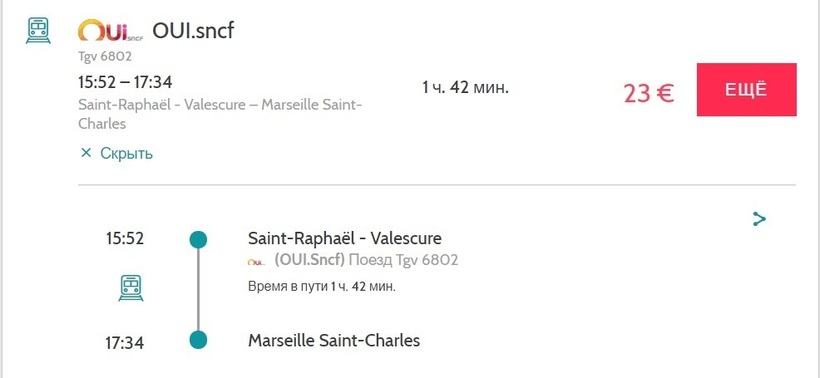
Task: Click the Tgv 6802 train number label
Action: pos(105,56)
